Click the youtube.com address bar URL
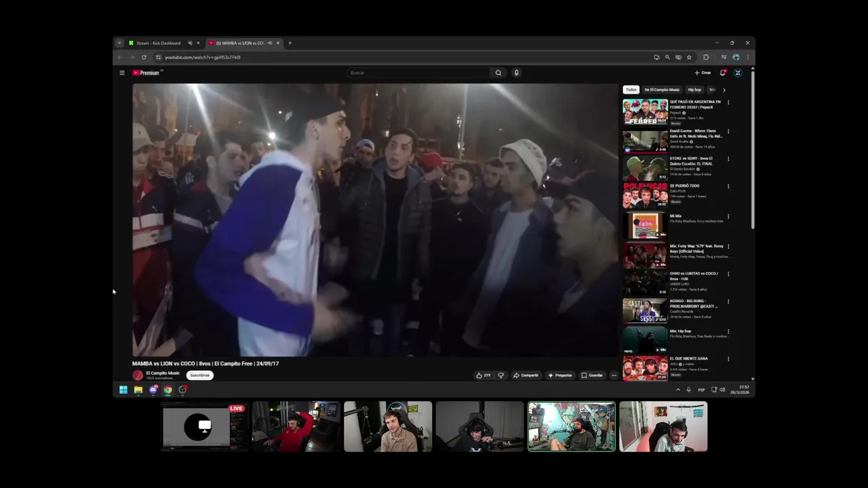 [x=203, y=57]
